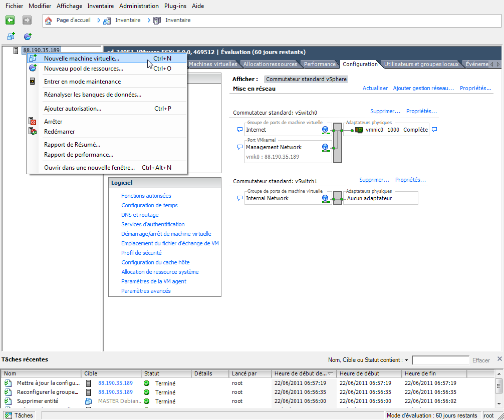Click the green back navigation arrow
Viewport: 504px width, 420px height.
(10, 20)
